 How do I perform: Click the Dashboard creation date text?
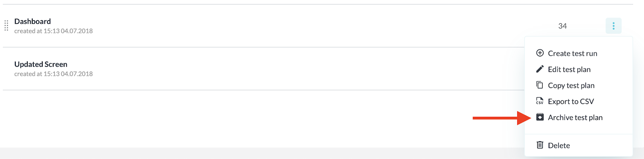[54, 31]
